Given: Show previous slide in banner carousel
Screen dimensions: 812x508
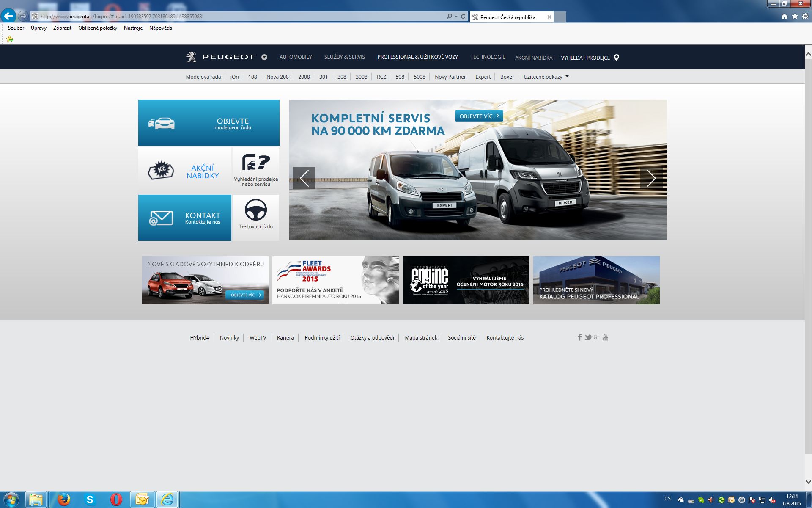Looking at the screenshot, I should click(x=304, y=178).
